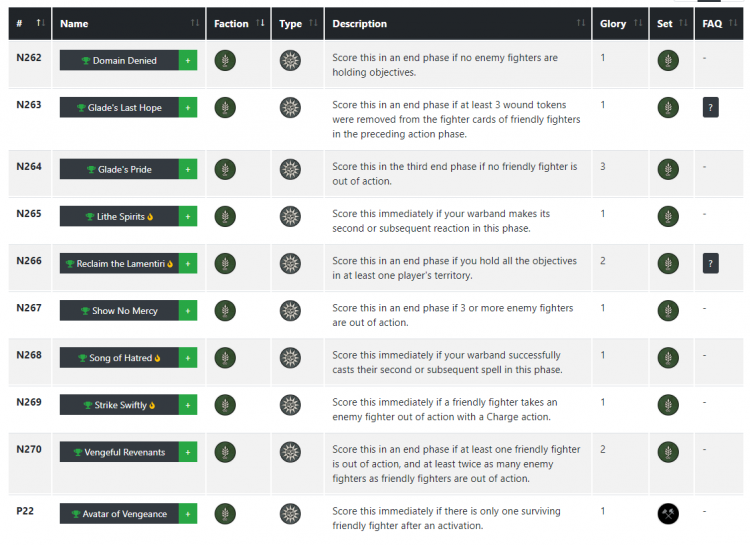
Task: Click the set icon in row N266
Action: click(668, 263)
